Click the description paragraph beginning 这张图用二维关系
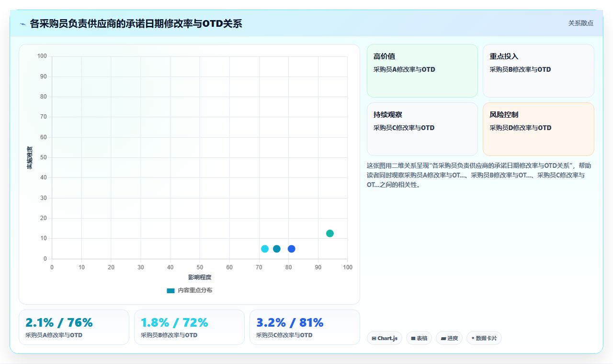This screenshot has height=364, width=613. pyautogui.click(x=479, y=175)
